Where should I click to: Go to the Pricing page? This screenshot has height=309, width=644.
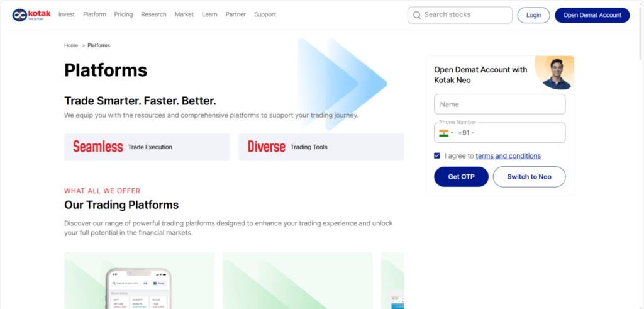[123, 14]
